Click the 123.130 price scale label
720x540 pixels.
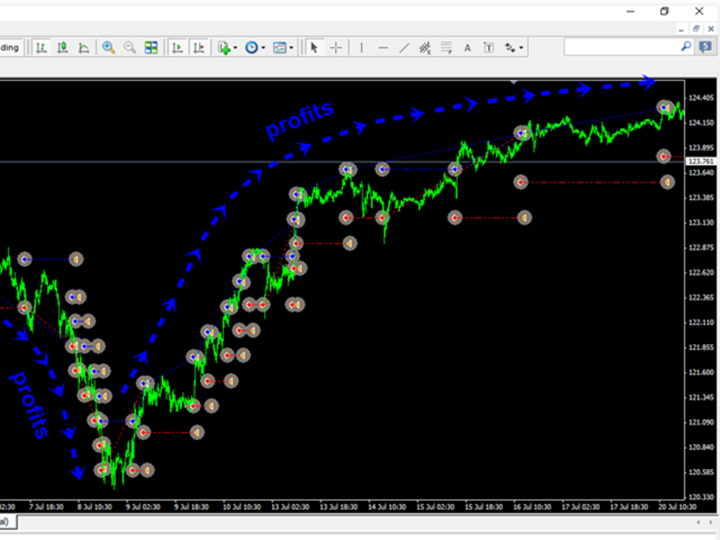point(701,223)
